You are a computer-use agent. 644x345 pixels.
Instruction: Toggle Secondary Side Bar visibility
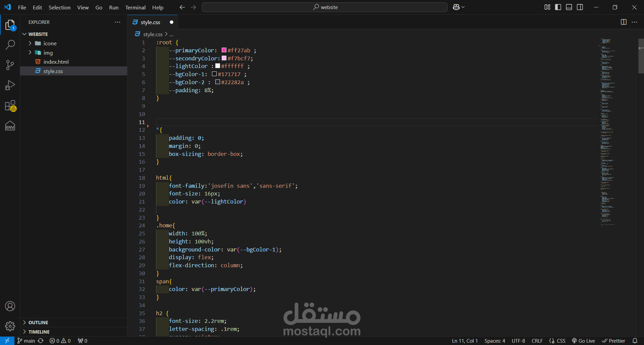(x=580, y=7)
